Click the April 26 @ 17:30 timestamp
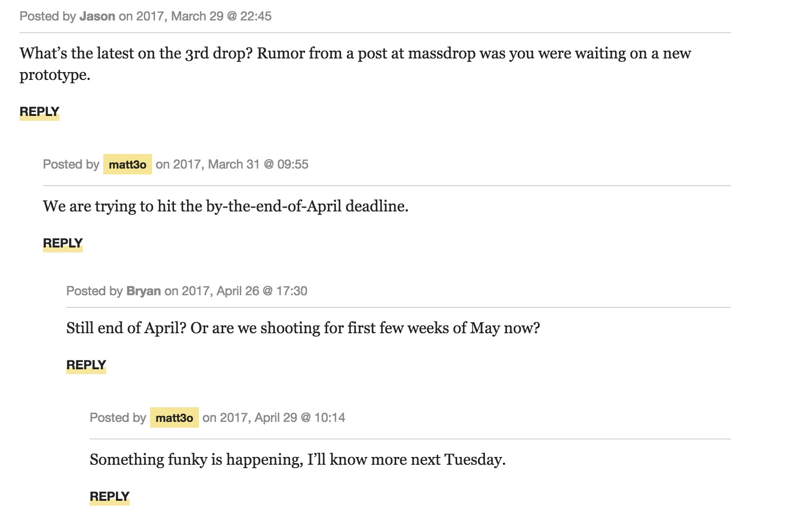This screenshot has width=810, height=532. click(x=244, y=291)
